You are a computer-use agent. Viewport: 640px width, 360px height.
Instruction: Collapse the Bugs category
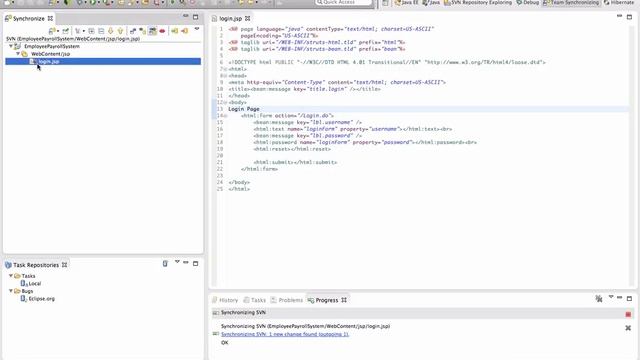(11, 291)
